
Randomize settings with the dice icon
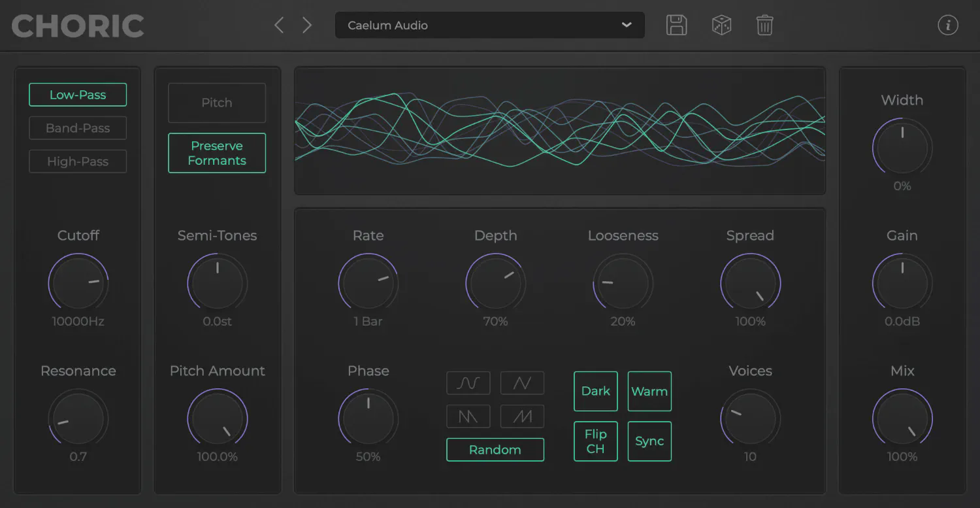point(721,25)
